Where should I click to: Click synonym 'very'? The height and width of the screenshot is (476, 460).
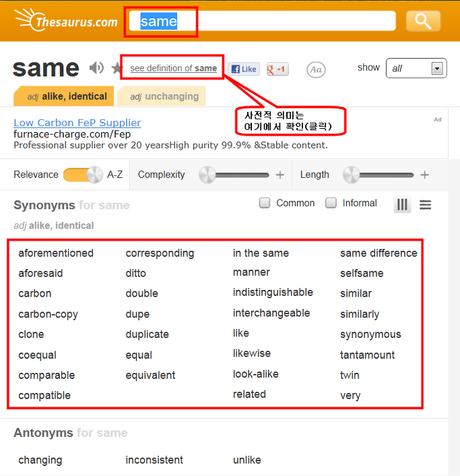pyautogui.click(x=350, y=396)
